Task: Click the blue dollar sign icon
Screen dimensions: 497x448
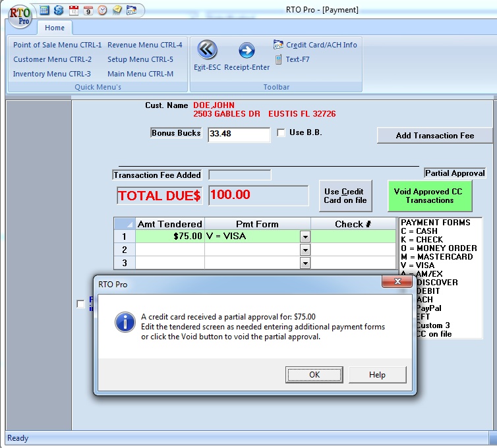Action: point(59,10)
